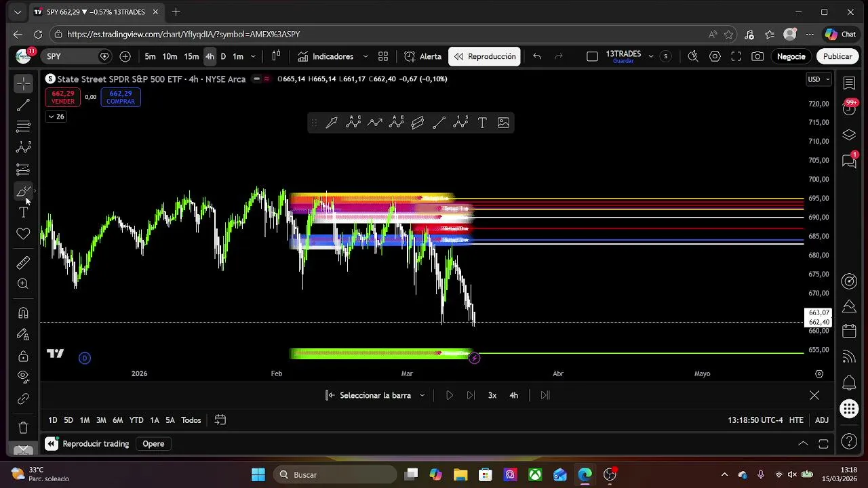Open the candlestick chart type selector
The width and height of the screenshot is (868, 488).
[x=276, y=56]
